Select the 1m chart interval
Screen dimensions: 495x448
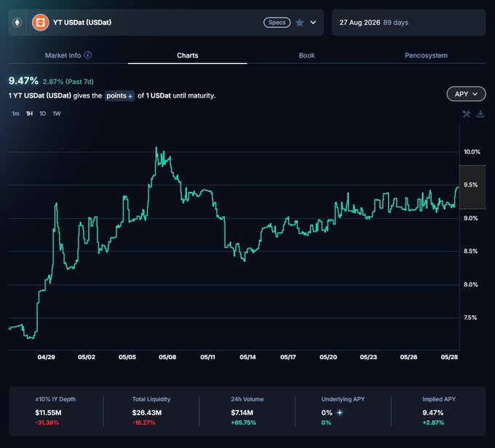(x=15, y=114)
